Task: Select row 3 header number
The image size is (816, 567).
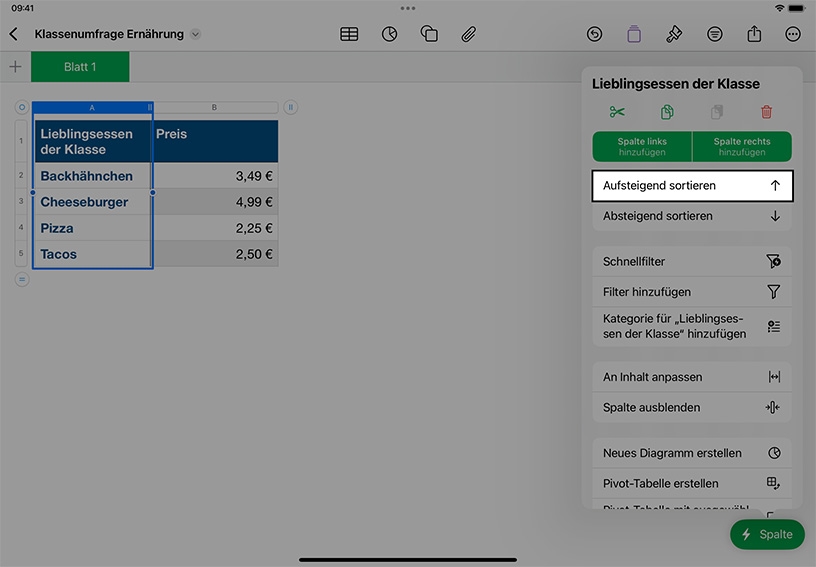Action: 21,201
